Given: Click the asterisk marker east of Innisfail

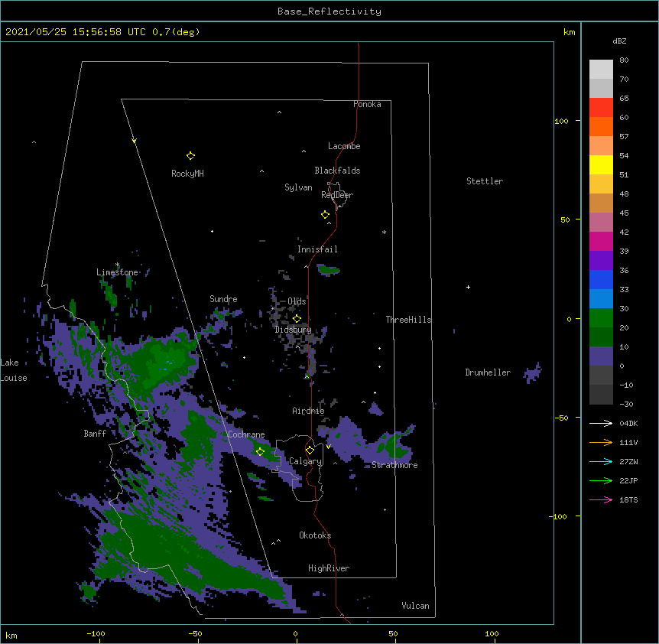Looking at the screenshot, I should (x=384, y=232).
